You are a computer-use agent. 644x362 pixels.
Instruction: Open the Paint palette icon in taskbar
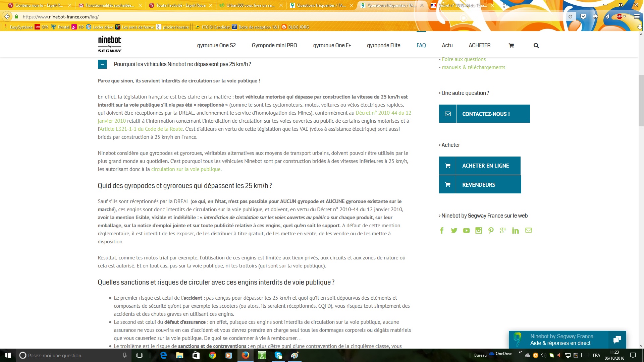click(295, 355)
